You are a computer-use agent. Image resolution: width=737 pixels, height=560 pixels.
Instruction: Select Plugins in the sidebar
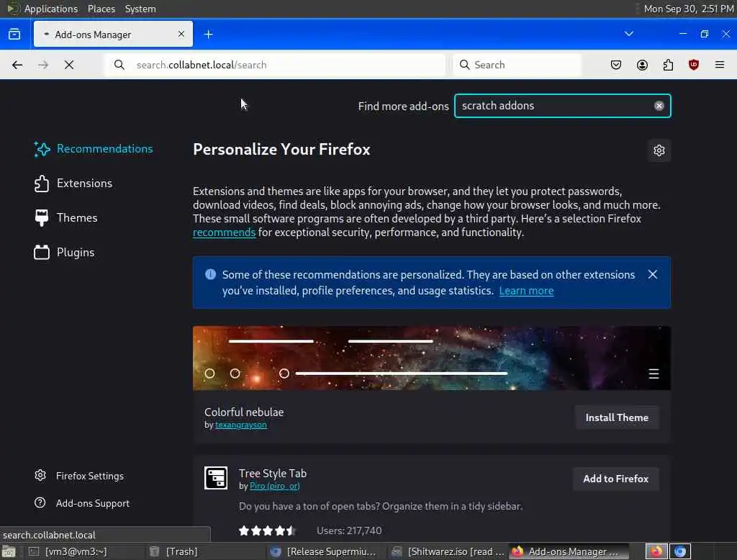(64, 253)
